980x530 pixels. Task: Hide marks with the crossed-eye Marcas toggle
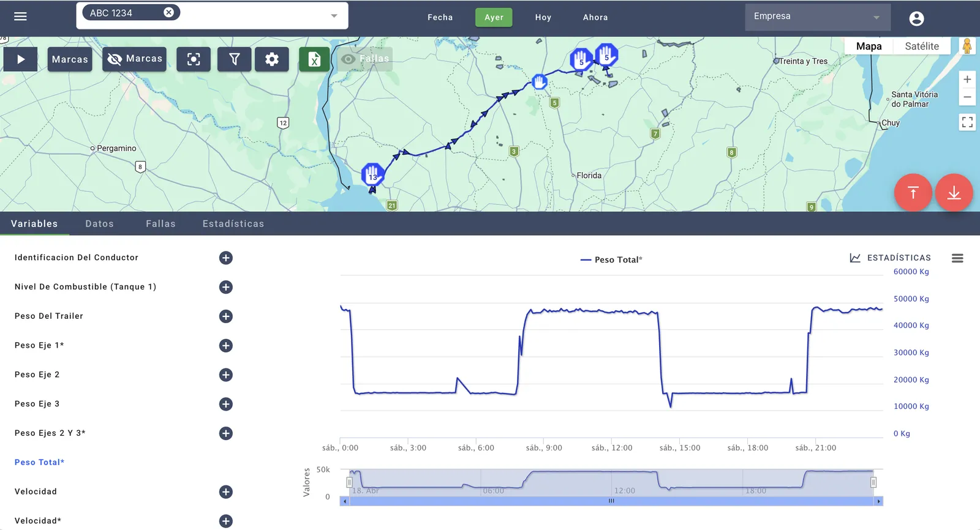click(134, 59)
